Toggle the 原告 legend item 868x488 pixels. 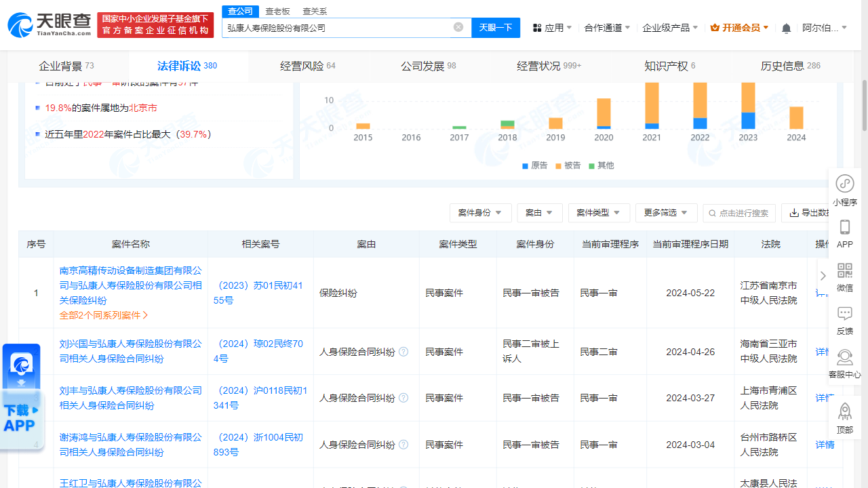(x=534, y=165)
